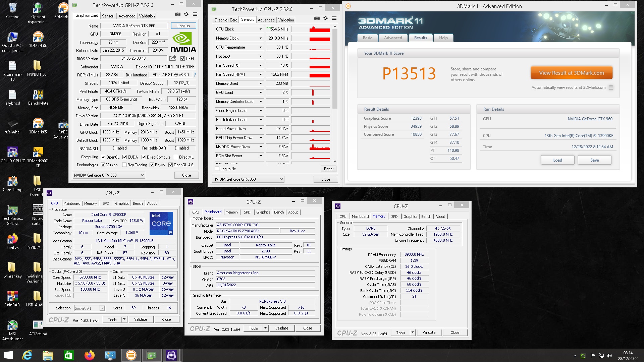Click Validate button in CPU-Z Mainboard window

[282, 328]
